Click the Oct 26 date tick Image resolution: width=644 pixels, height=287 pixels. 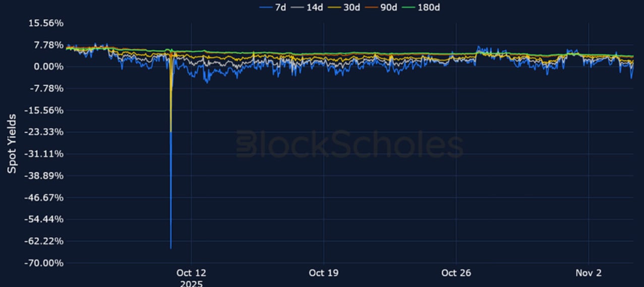click(x=456, y=273)
